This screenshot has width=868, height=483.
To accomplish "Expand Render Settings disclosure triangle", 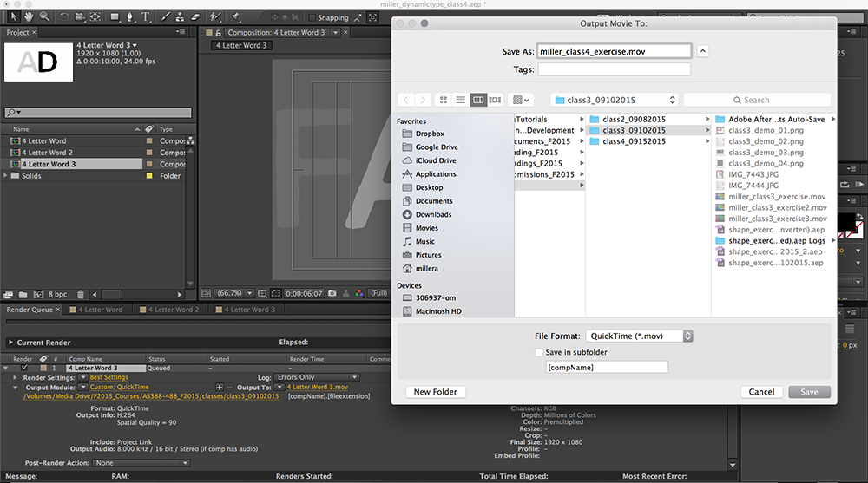I will click(16, 377).
